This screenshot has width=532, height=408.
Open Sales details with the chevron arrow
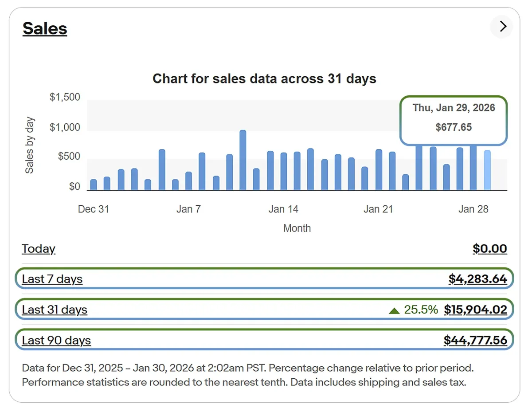(502, 27)
